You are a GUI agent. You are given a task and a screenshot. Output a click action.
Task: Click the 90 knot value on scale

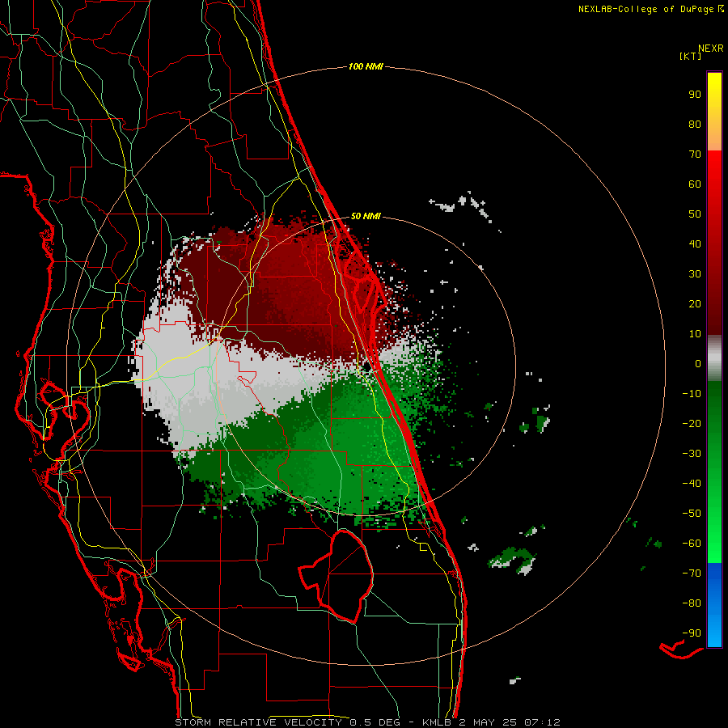point(695,95)
